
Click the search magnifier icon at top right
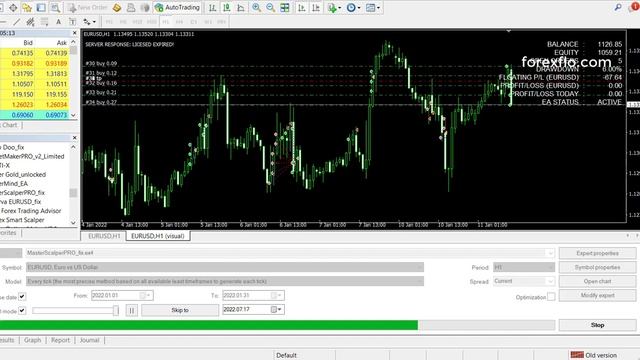[618, 7]
